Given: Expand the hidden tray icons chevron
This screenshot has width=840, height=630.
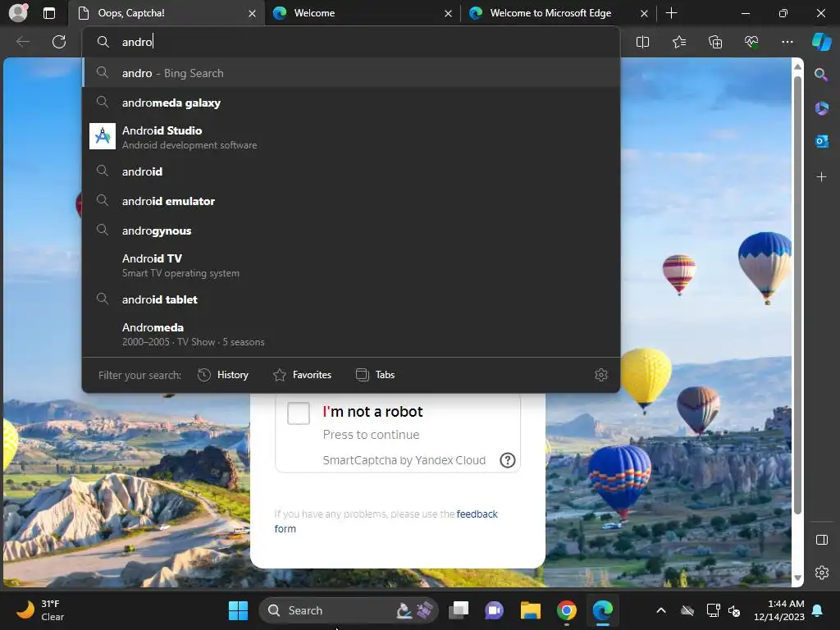Looking at the screenshot, I should 661,610.
